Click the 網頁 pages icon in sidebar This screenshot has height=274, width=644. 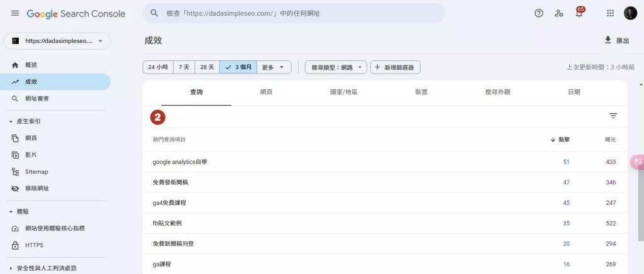point(15,138)
